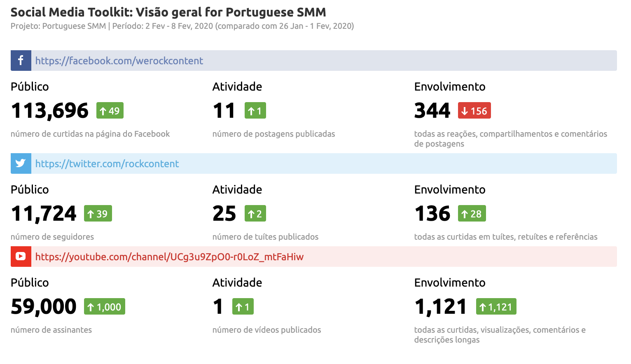Click the green +1,000 subscribers badge

tap(104, 307)
